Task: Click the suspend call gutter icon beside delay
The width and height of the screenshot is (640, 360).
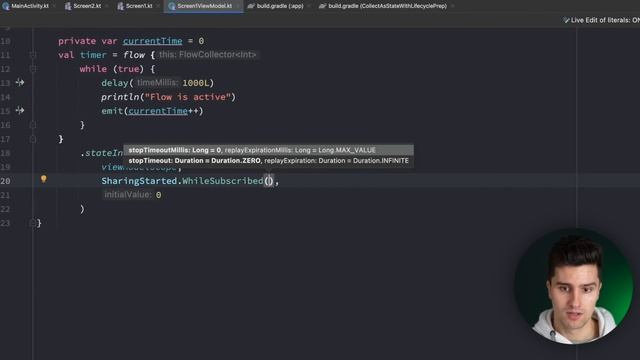Action: coord(20,82)
